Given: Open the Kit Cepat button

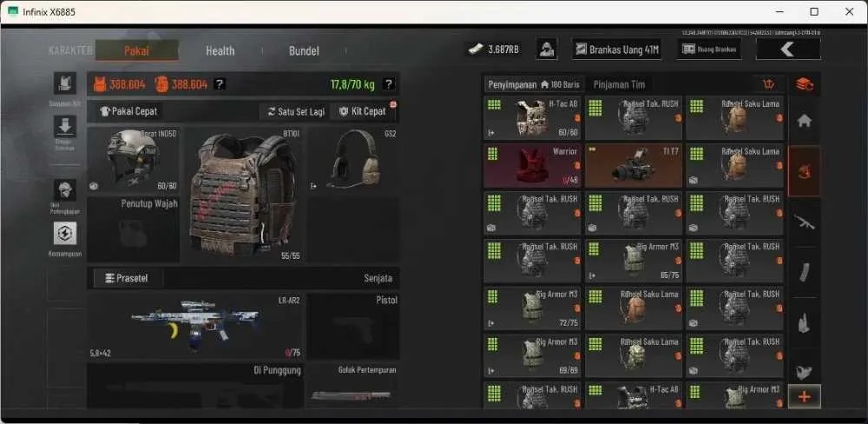Looking at the screenshot, I should click(363, 111).
